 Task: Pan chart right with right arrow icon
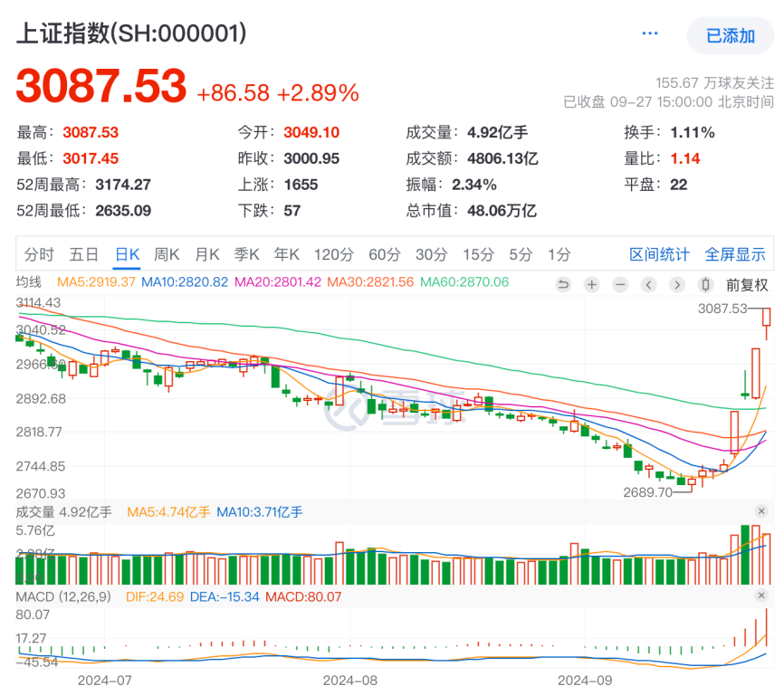(677, 285)
